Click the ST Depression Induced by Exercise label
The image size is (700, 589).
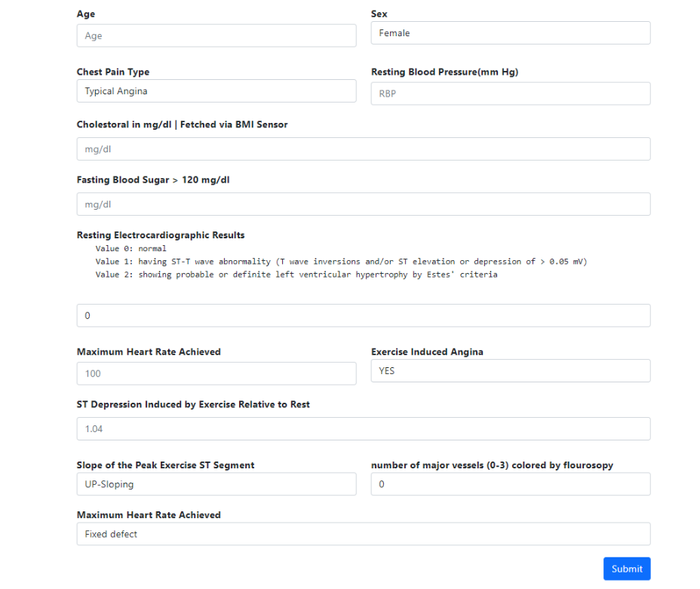[193, 404]
